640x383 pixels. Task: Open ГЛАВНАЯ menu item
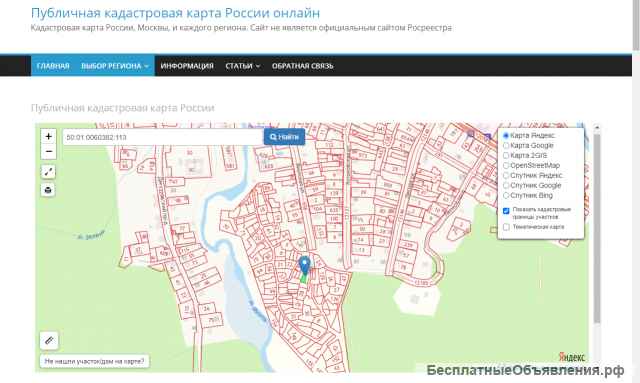[x=53, y=66]
